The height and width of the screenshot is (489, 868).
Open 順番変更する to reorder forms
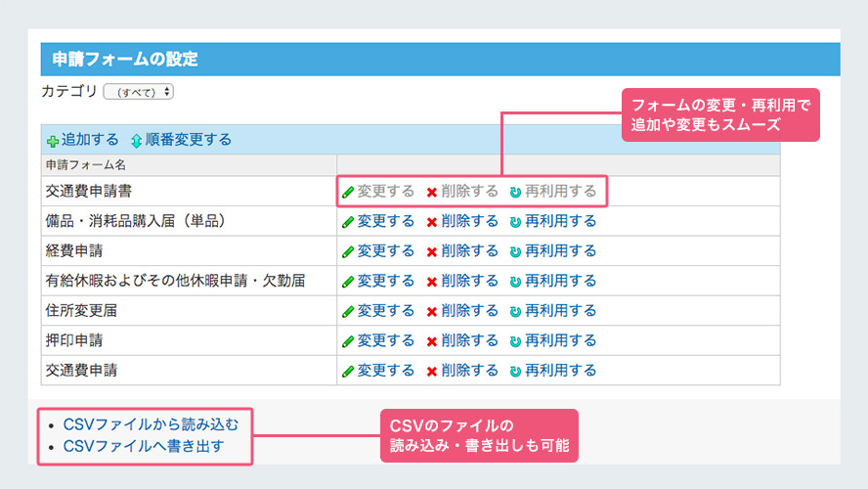tap(188, 140)
